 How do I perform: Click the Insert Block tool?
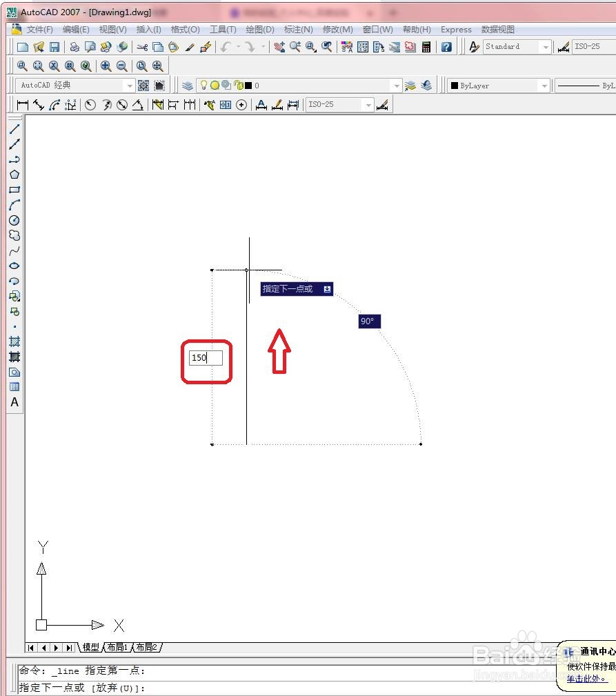[x=14, y=296]
